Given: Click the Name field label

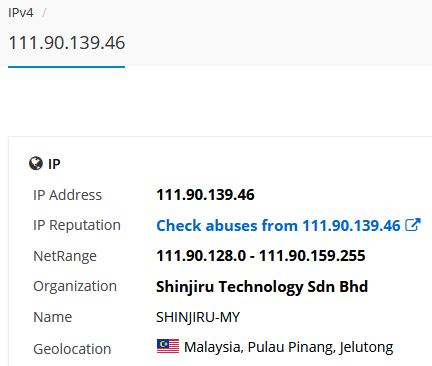Looking at the screenshot, I should pyautogui.click(x=53, y=317).
